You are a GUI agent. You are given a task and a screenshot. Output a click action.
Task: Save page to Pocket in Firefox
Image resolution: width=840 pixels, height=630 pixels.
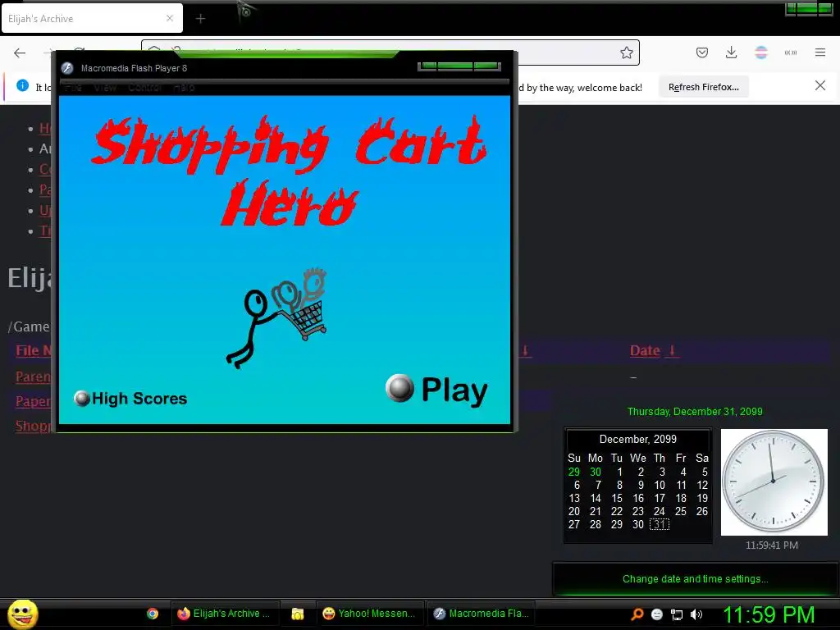coord(702,52)
